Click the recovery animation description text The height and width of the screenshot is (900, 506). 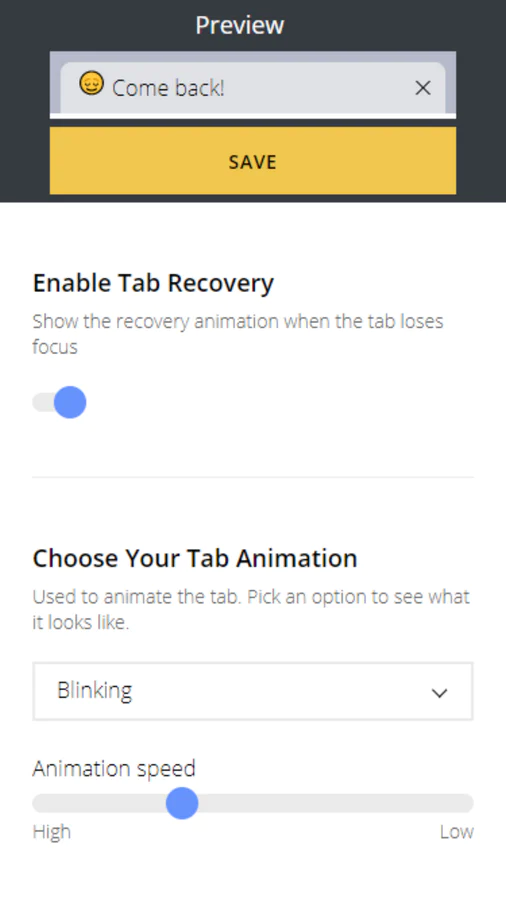click(x=238, y=333)
